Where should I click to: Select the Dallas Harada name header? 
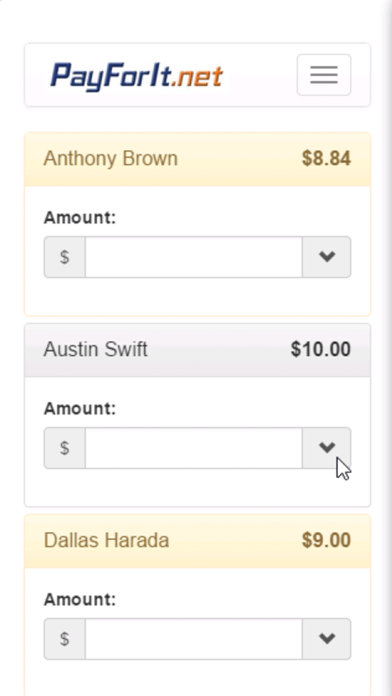point(107,540)
